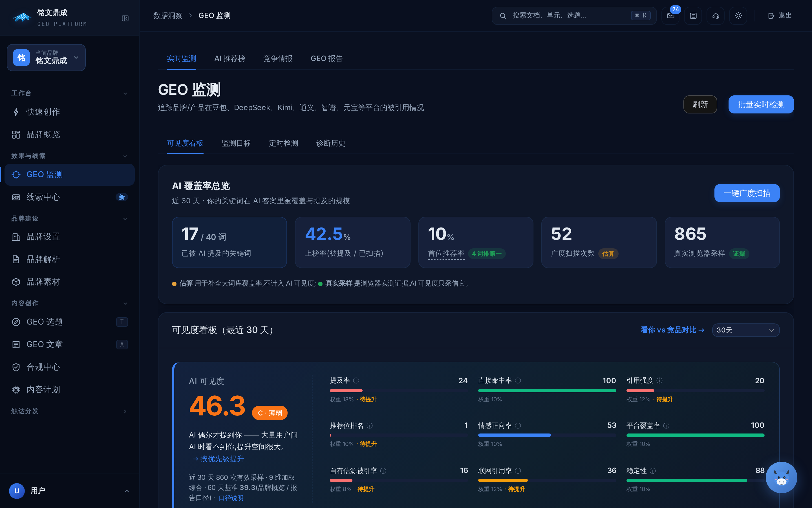Select the 定时检测 sub-tab
This screenshot has height=508, width=812.
tap(284, 143)
